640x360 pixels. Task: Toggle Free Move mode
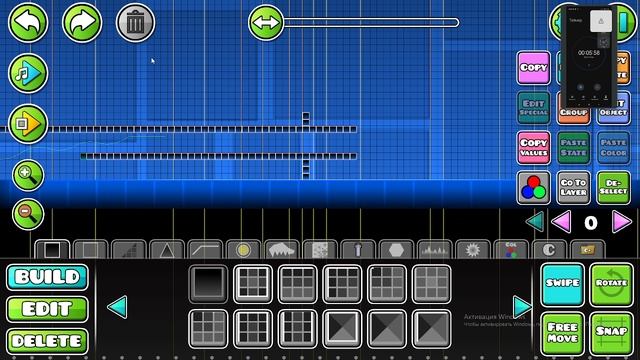coord(562,333)
